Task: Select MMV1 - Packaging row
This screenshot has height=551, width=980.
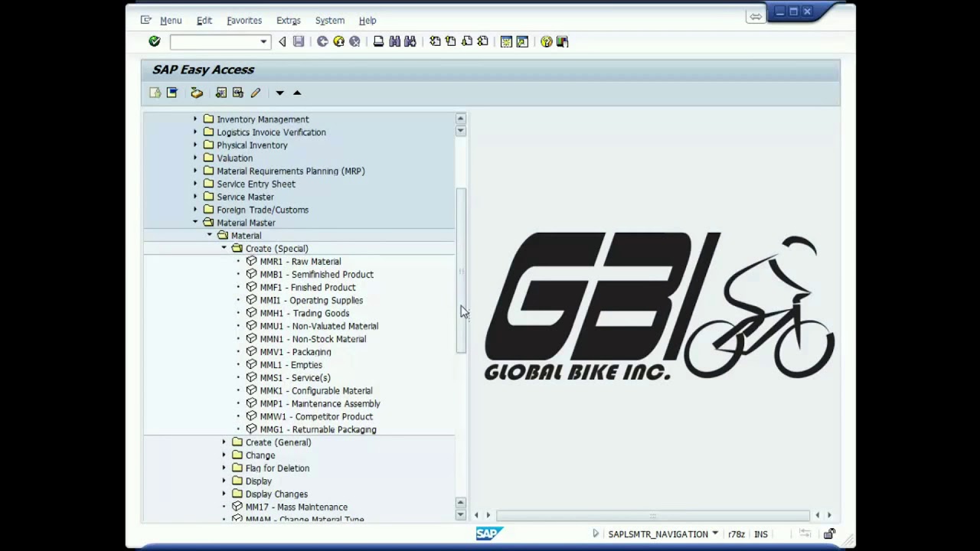Action: click(296, 352)
